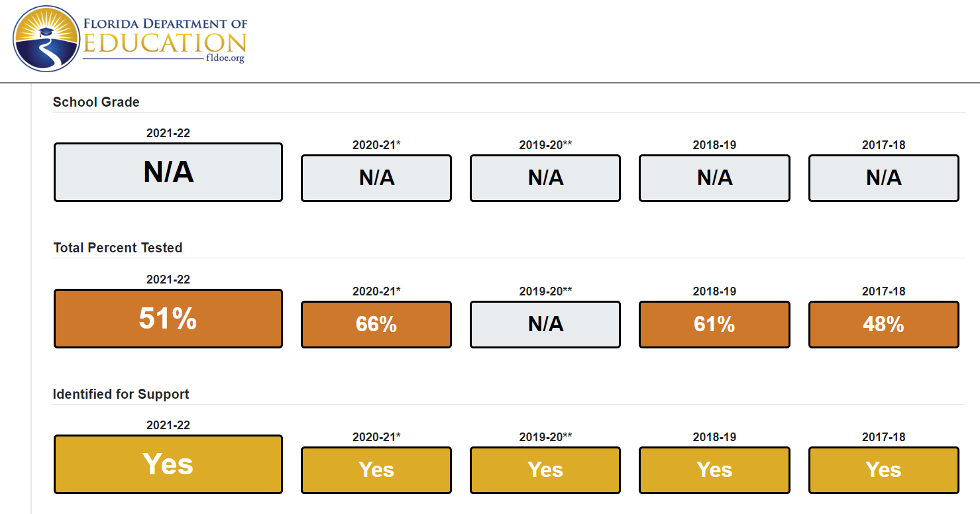Screen dimensions: 980x514
Task: Click 2019-20 N/A percent tested box
Action: click(x=545, y=325)
